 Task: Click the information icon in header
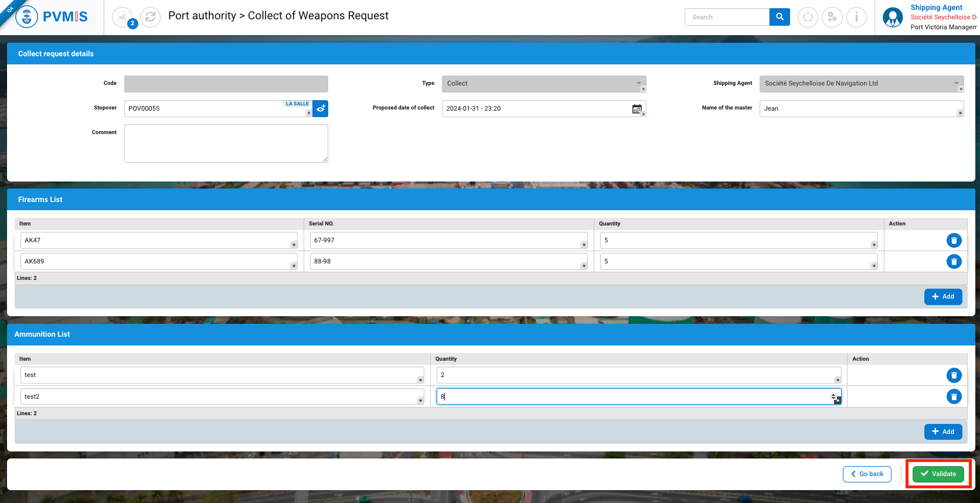click(x=856, y=17)
